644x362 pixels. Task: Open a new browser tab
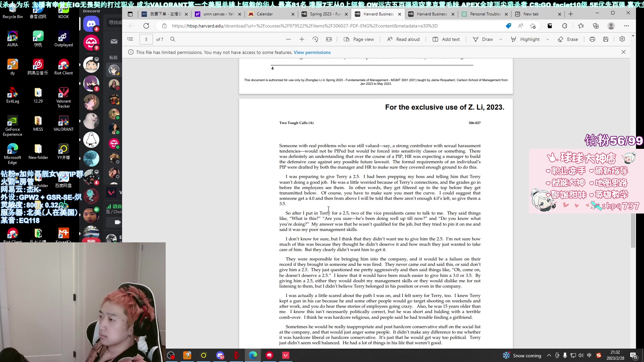click(571, 14)
